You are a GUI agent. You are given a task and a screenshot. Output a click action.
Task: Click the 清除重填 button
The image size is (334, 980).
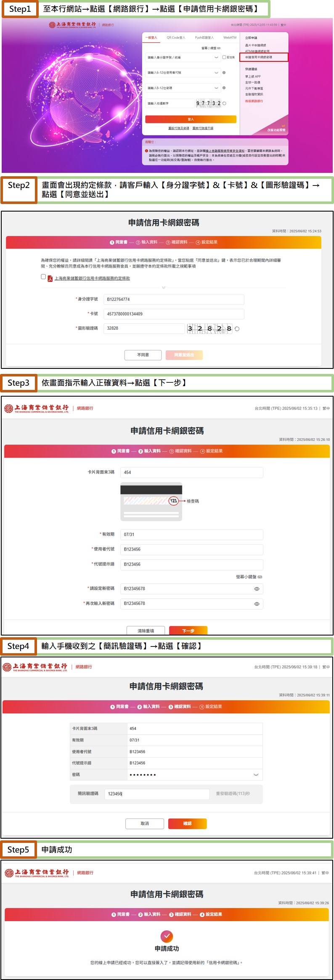pyautogui.click(x=146, y=630)
